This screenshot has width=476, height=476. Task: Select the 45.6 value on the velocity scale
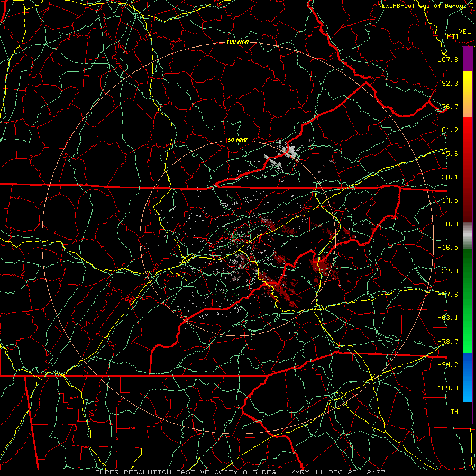point(450,153)
